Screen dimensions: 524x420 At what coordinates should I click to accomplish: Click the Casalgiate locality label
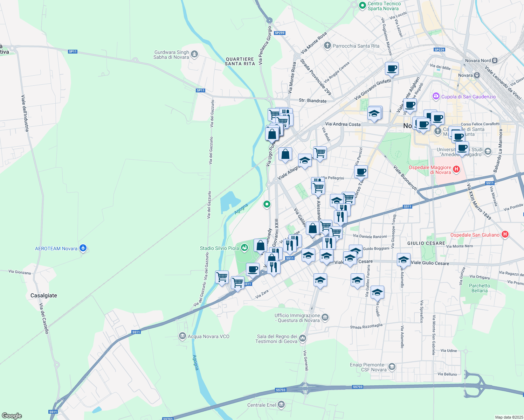point(44,295)
